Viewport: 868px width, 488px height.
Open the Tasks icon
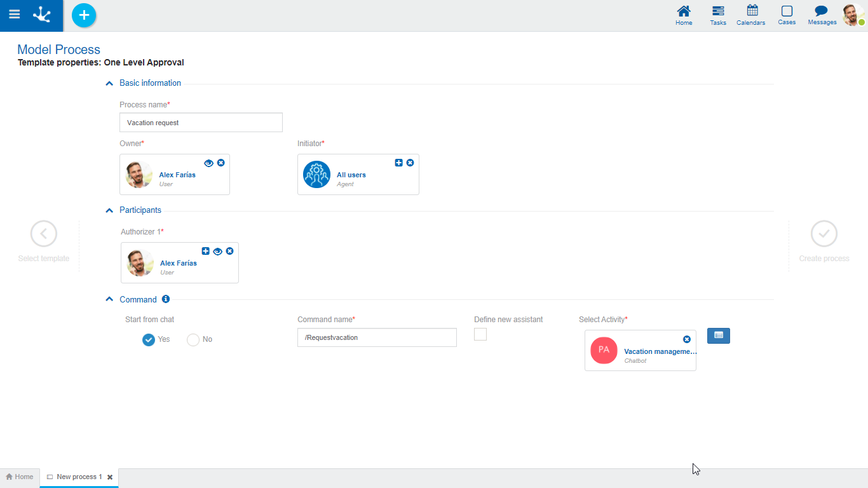pyautogui.click(x=718, y=15)
